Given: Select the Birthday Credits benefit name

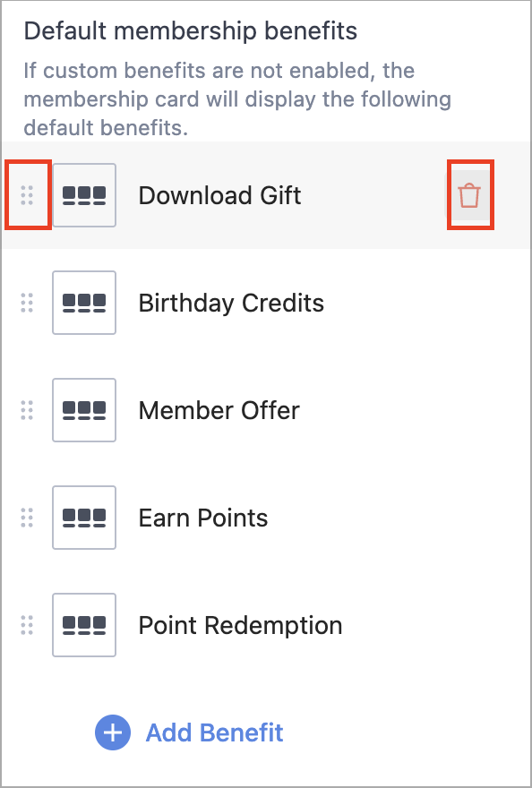Looking at the screenshot, I should click(231, 303).
